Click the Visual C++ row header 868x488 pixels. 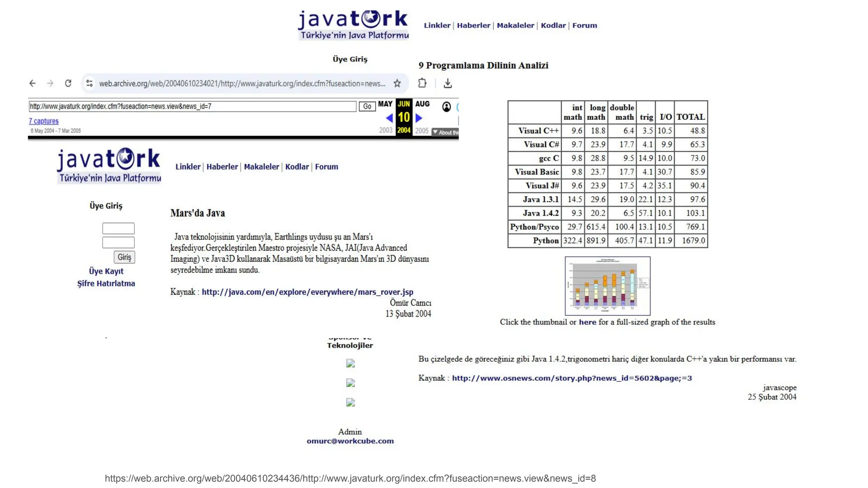tap(534, 131)
